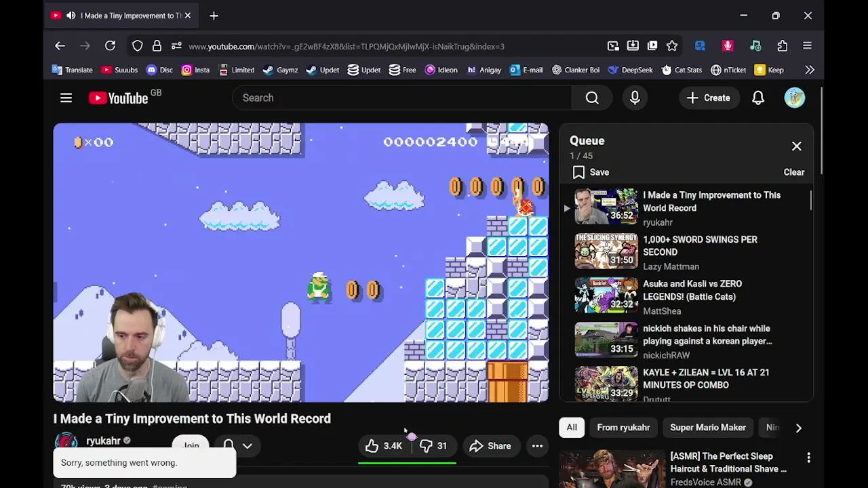Toggle channel notification bell for ryukahr

pos(229,446)
